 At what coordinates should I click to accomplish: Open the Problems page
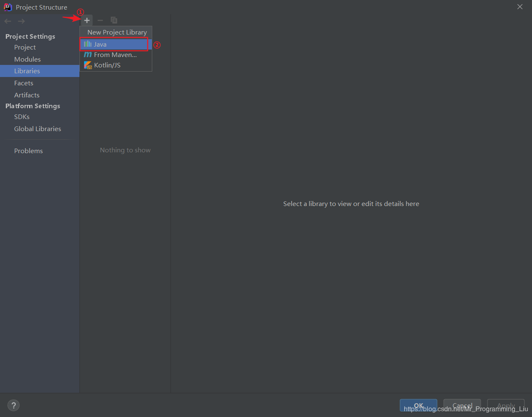(28, 151)
